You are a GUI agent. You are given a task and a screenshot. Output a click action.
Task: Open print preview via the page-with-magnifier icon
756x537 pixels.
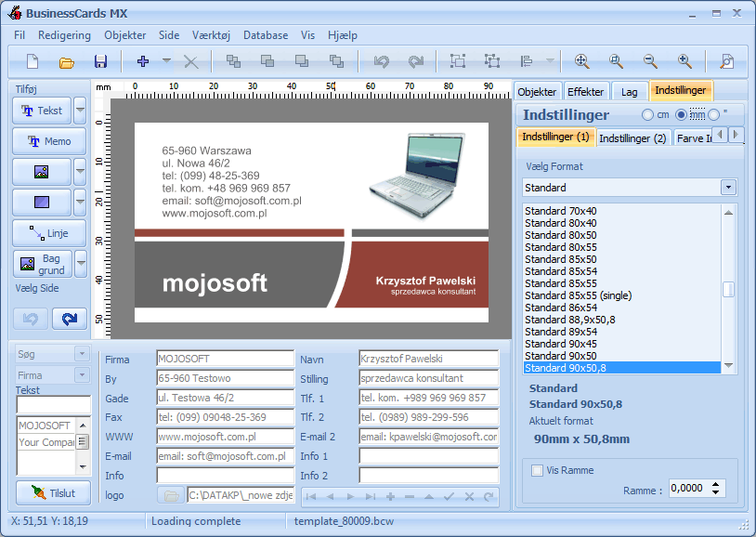[x=726, y=61]
